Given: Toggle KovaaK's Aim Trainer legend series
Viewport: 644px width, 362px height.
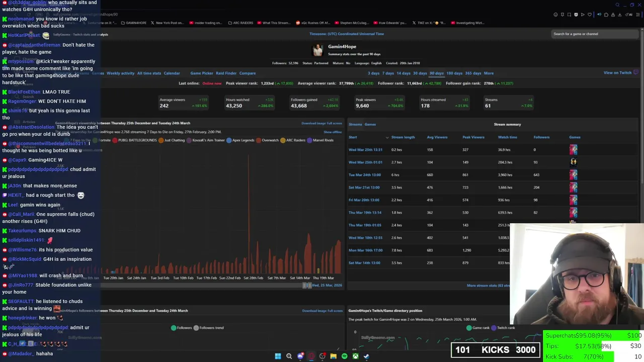Looking at the screenshot, I should click(x=206, y=140).
